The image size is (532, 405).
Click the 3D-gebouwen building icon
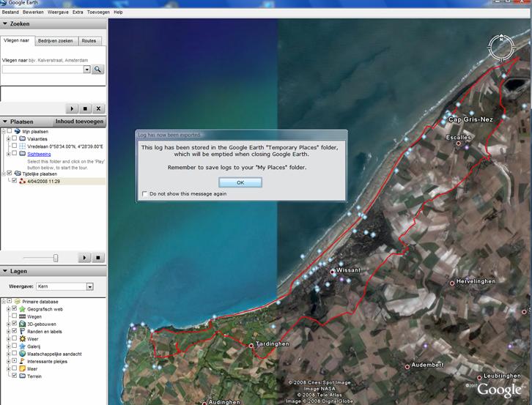[23, 324]
